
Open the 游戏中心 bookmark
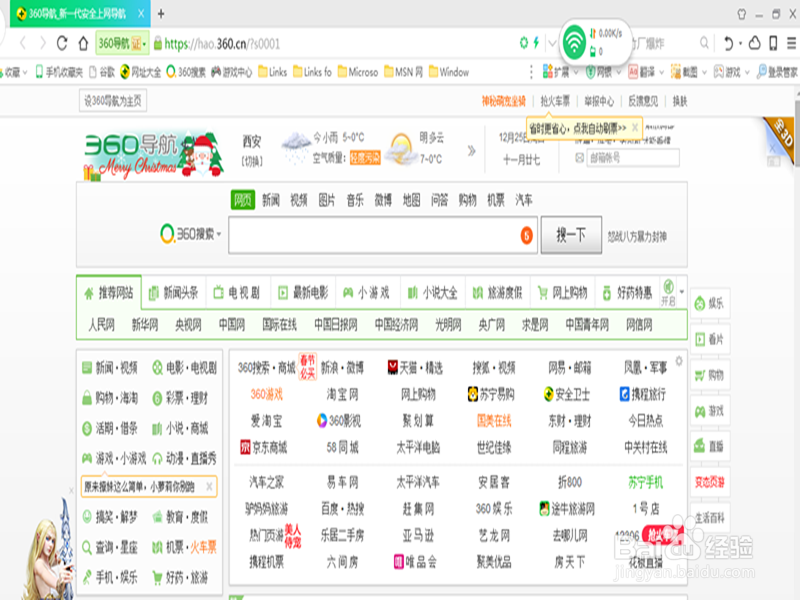point(232,72)
